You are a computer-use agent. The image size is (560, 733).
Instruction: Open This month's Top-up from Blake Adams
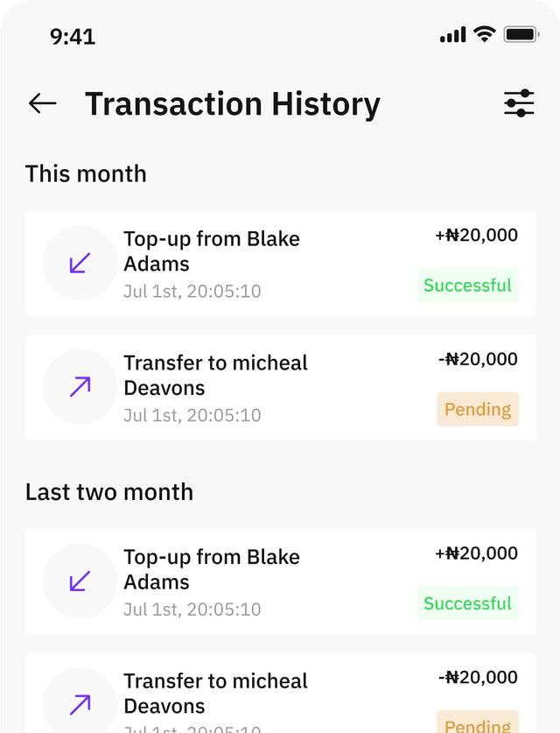pyautogui.click(x=212, y=251)
